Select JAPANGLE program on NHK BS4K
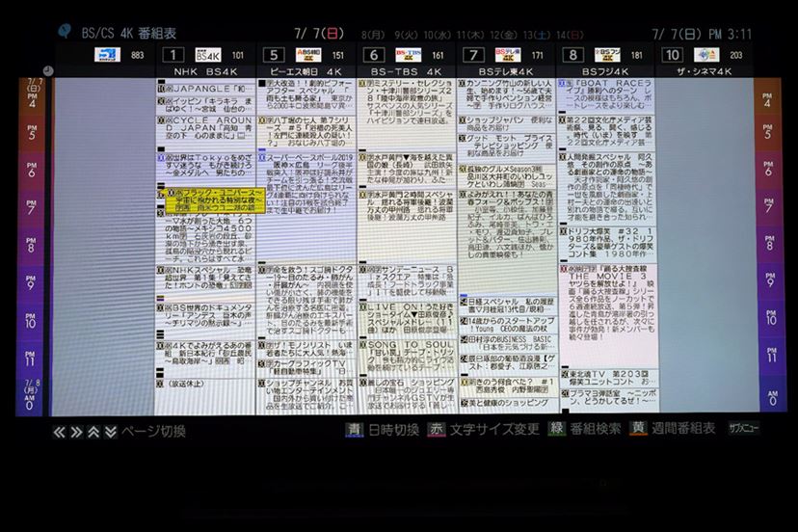 coord(205,89)
